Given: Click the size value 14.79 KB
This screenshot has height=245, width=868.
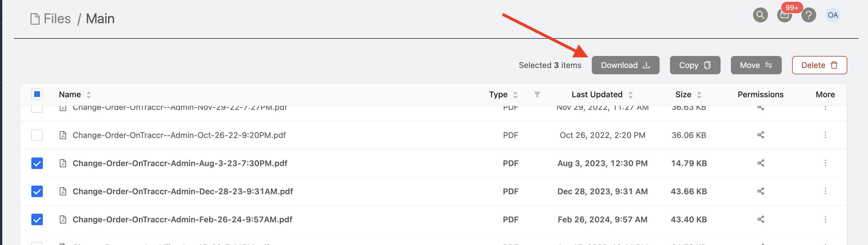Looking at the screenshot, I should (x=689, y=163).
